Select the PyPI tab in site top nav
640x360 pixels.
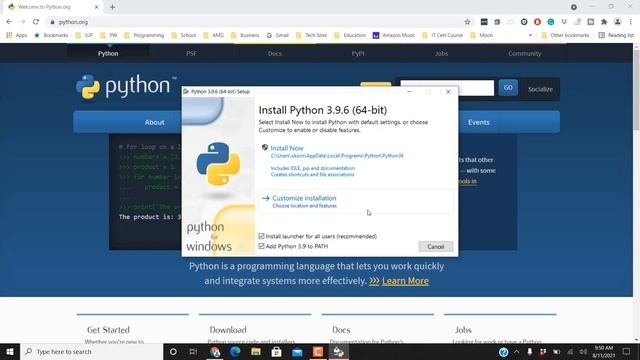pos(358,53)
